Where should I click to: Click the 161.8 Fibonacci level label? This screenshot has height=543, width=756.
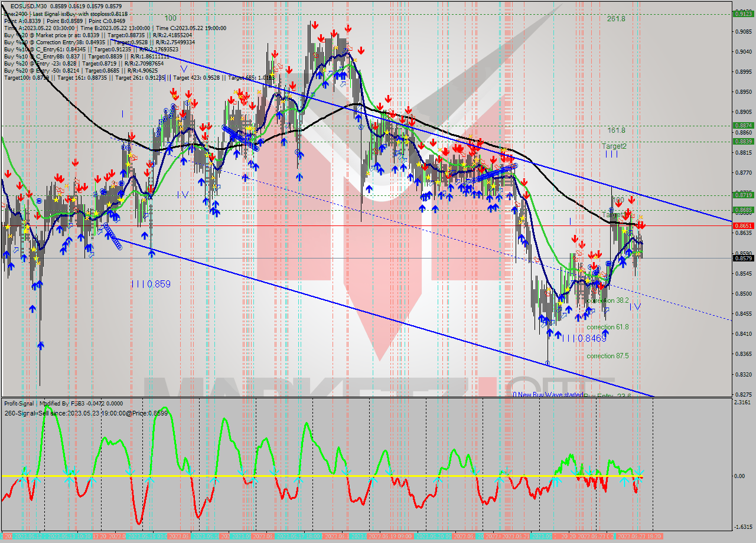[616, 130]
